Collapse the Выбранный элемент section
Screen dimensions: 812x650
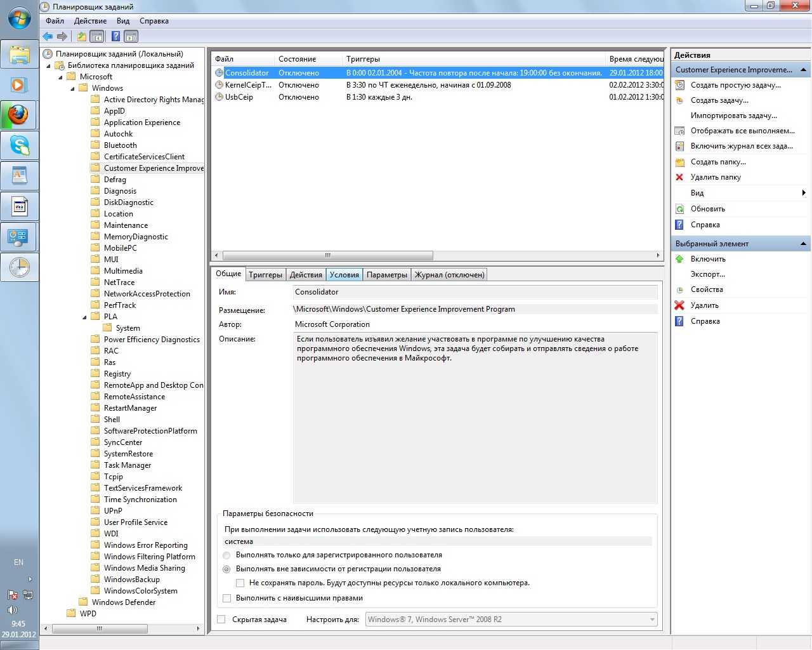tap(803, 244)
